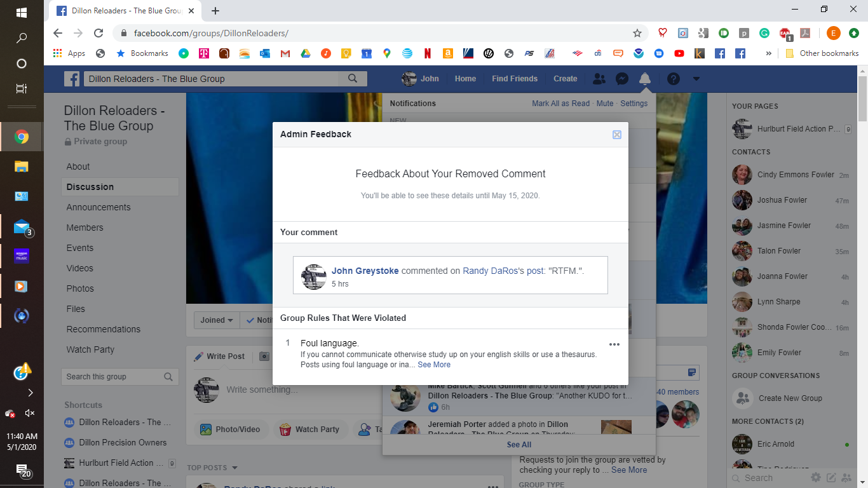The width and height of the screenshot is (868, 488).
Task: Expand the account dropdown arrow in header
Action: [x=696, y=79]
